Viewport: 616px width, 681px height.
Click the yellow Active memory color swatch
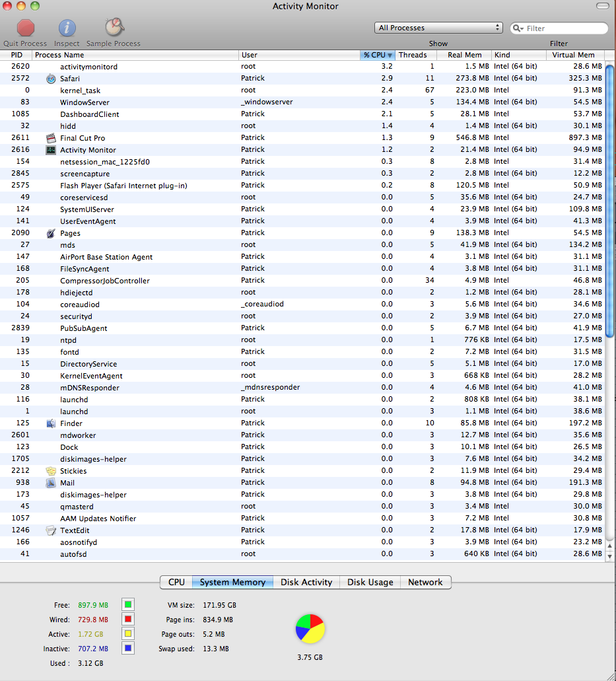tap(128, 633)
